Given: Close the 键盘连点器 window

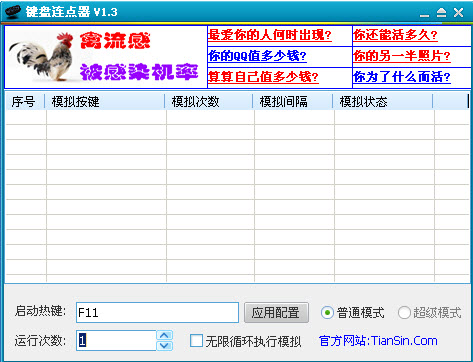Looking at the screenshot, I should coord(459,13).
